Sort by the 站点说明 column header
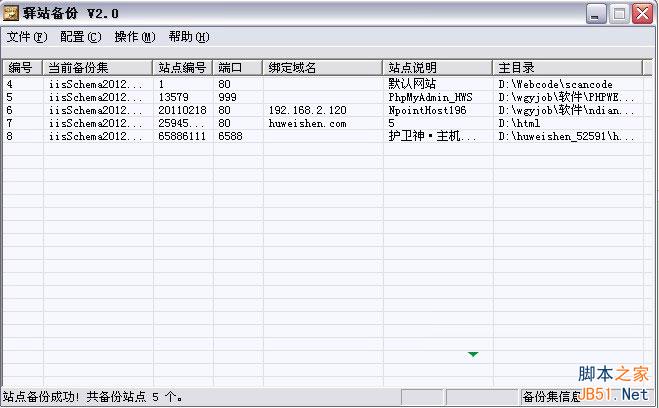Viewport: 659px width, 408px height. [x=438, y=68]
